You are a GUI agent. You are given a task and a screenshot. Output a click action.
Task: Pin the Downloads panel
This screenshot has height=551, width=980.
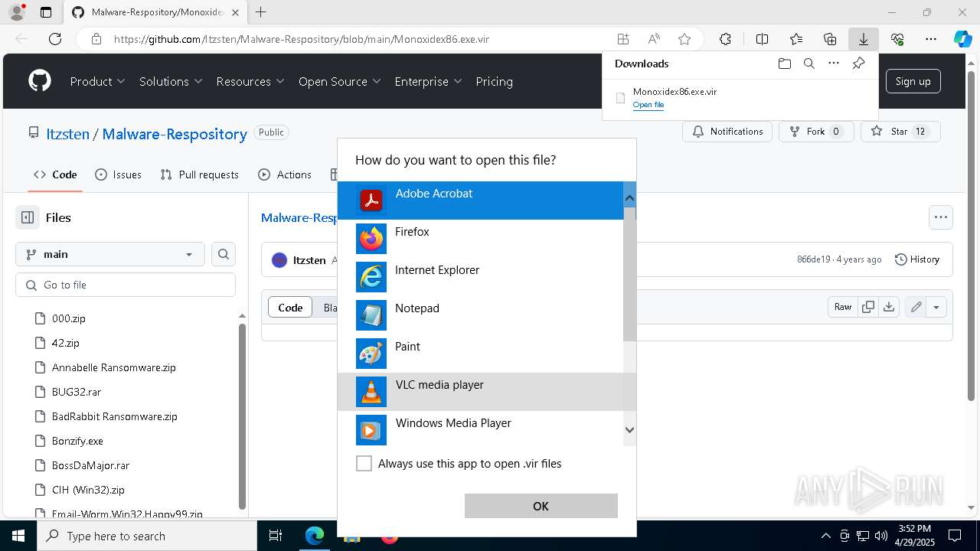pyautogui.click(x=858, y=64)
